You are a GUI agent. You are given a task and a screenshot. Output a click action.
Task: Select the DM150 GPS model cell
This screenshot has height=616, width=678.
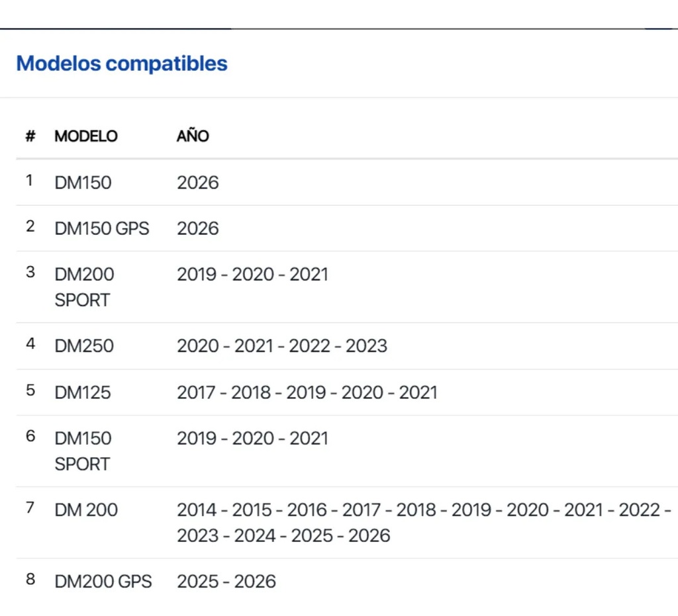click(x=102, y=228)
